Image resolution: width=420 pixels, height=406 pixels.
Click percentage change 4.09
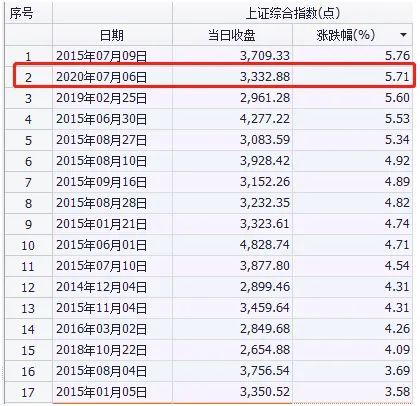pyautogui.click(x=397, y=349)
